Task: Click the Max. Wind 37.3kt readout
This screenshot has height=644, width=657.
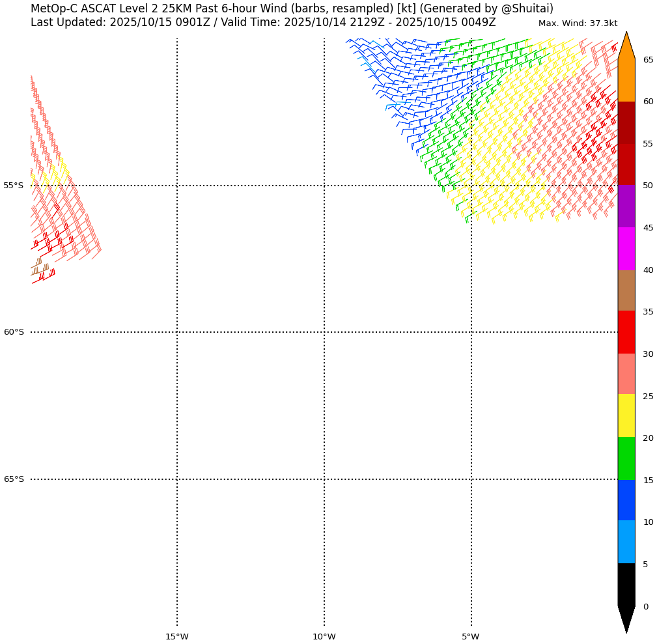Action: pyautogui.click(x=578, y=23)
